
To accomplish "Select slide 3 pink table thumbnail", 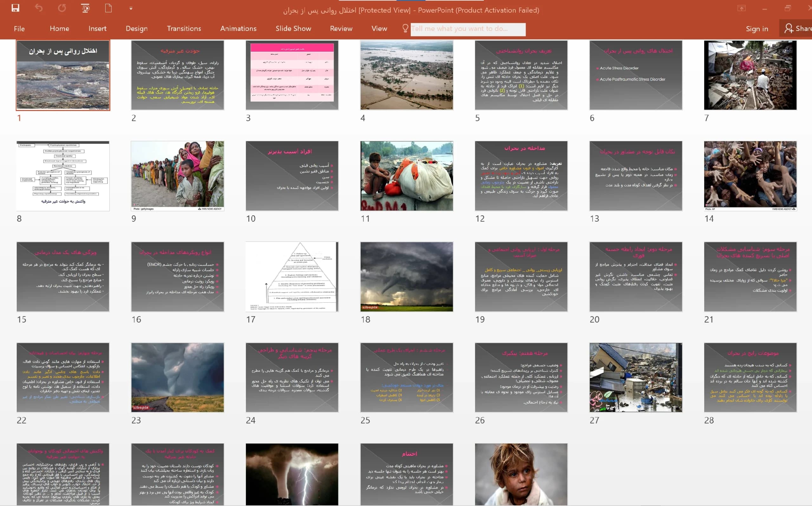I will (292, 75).
